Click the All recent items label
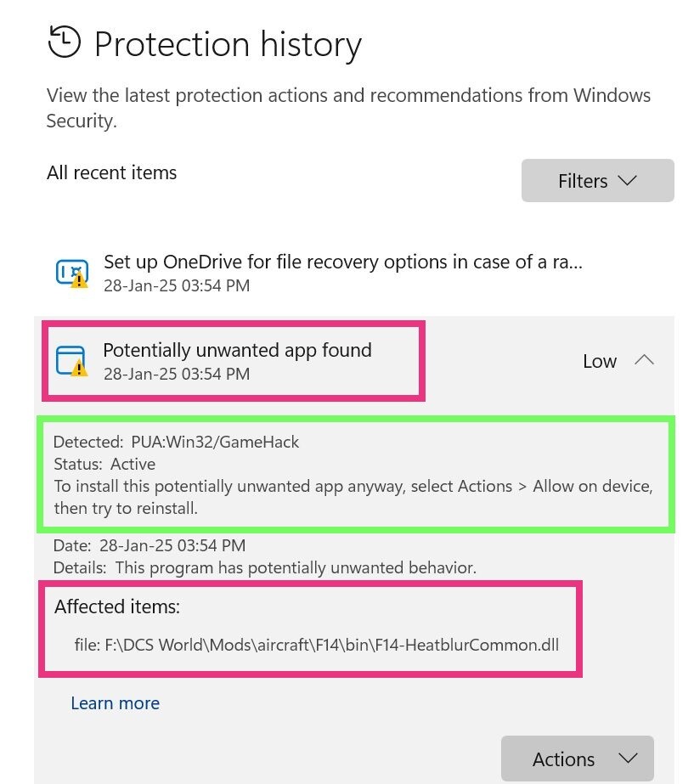Screen dimensions: 694x784 pyautogui.click(x=111, y=172)
